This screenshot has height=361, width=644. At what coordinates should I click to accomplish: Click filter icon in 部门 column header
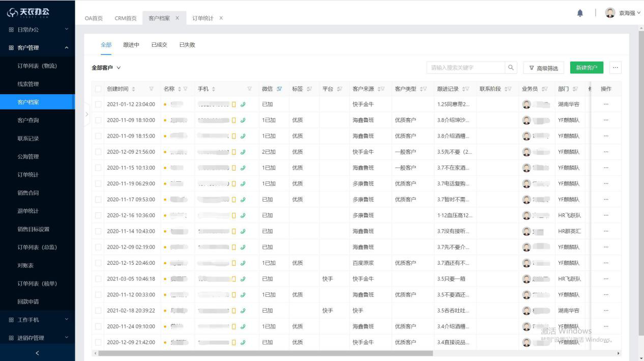[x=575, y=89]
